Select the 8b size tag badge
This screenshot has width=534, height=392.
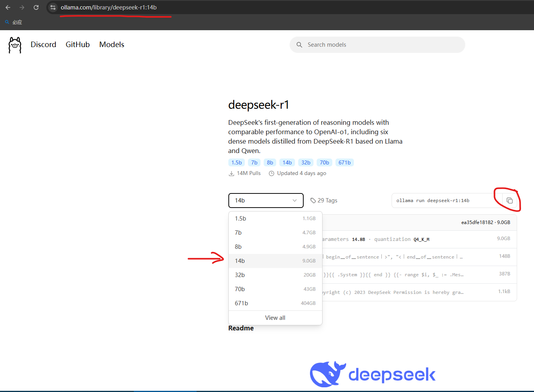(x=270, y=162)
